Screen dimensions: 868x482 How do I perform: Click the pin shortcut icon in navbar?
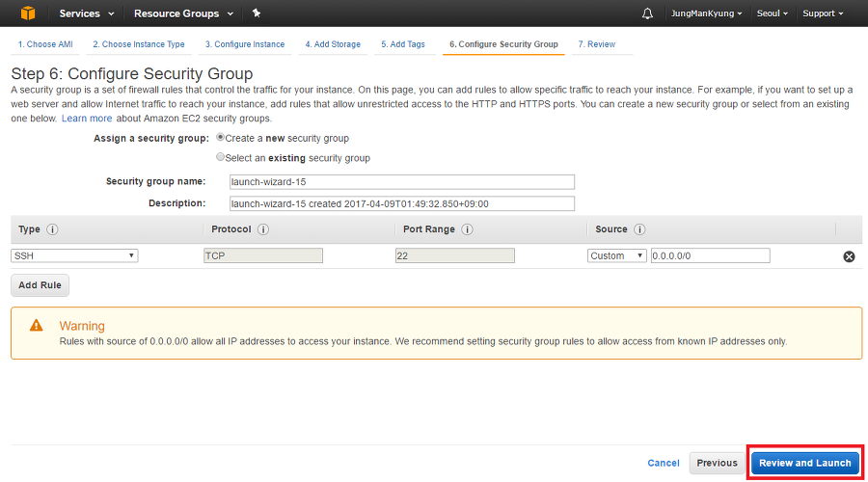click(256, 13)
